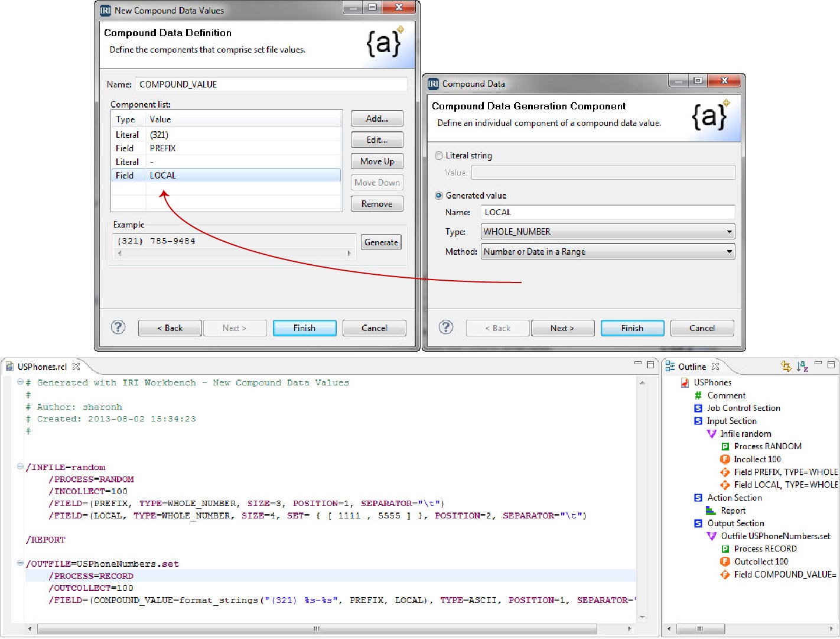Viewport: 840px width, 639px height.
Task: Close the USPhones.rcl editor tab
Action: pyautogui.click(x=76, y=366)
